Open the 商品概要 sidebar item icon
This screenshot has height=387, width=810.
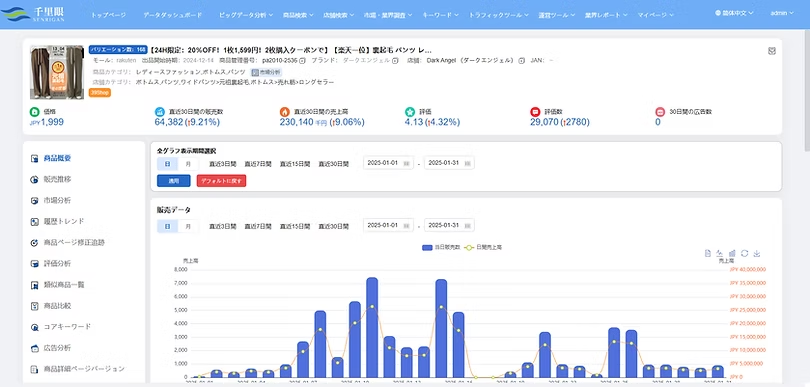click(35, 159)
